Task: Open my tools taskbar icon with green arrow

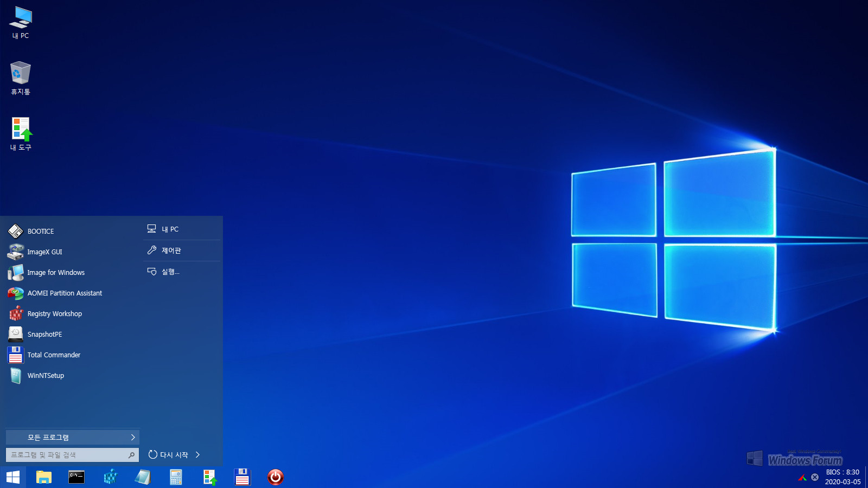Action: click(x=209, y=477)
